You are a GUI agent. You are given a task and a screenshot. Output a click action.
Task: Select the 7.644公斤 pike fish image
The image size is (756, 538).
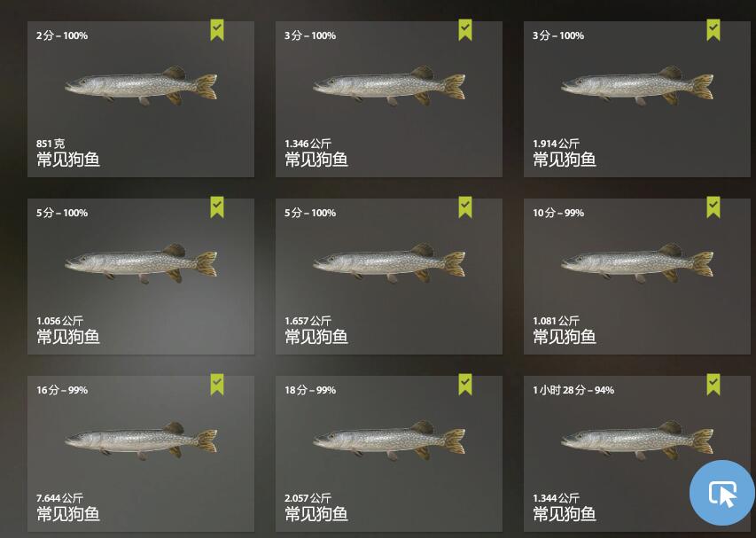[141, 441]
